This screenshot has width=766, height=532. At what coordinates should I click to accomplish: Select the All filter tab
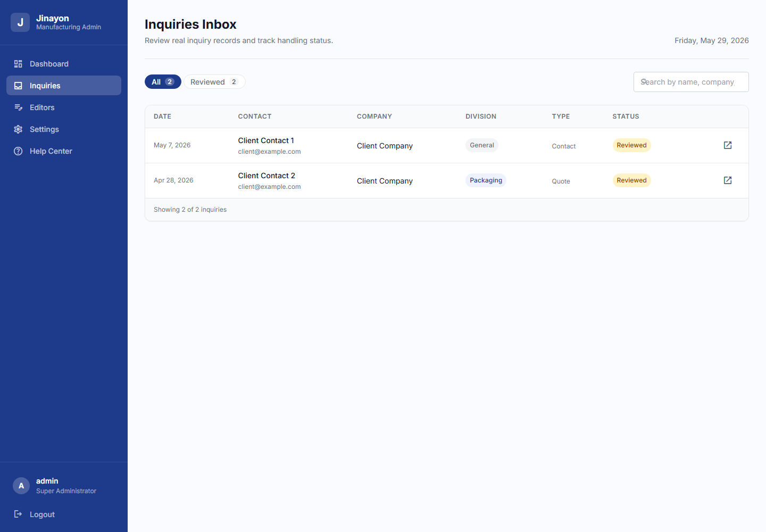pyautogui.click(x=163, y=82)
